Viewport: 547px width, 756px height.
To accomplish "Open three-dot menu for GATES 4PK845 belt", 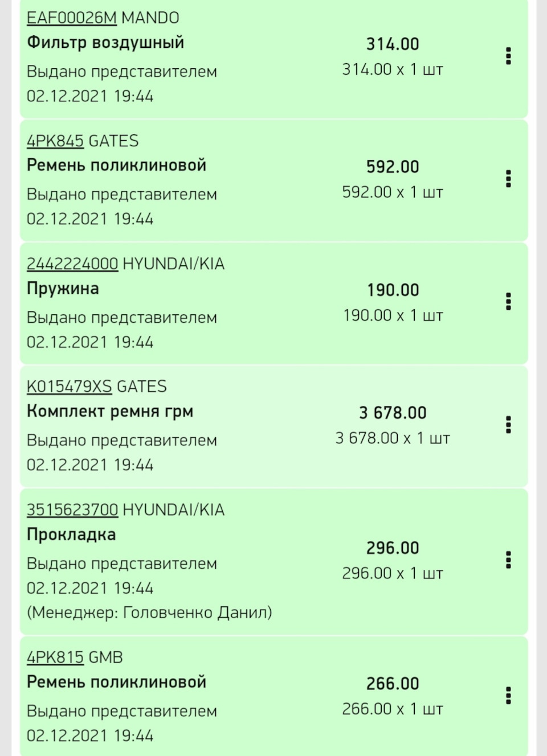I will [x=508, y=179].
